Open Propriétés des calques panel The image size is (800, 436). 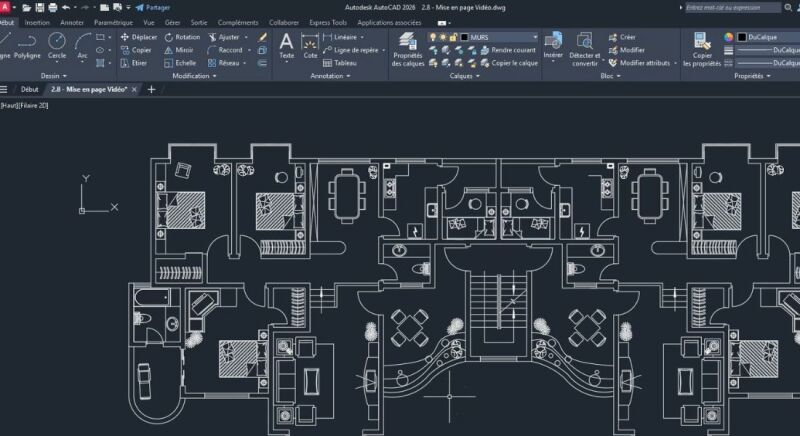click(408, 49)
